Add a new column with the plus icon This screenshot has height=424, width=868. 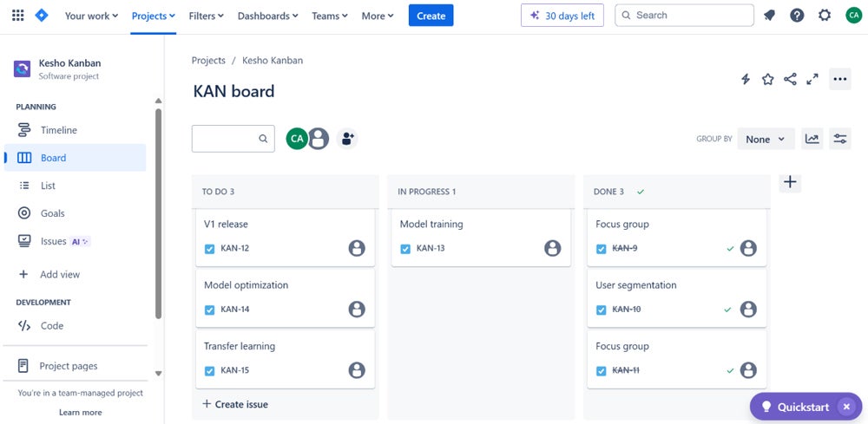point(790,182)
